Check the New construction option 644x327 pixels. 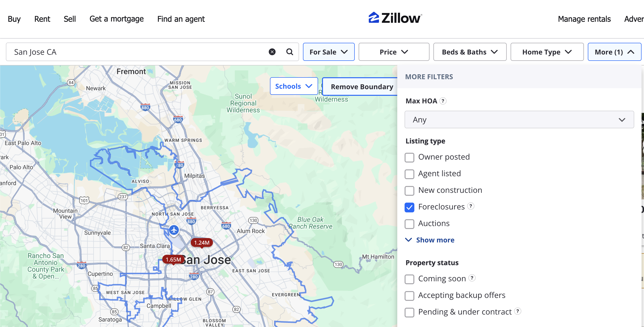(409, 191)
